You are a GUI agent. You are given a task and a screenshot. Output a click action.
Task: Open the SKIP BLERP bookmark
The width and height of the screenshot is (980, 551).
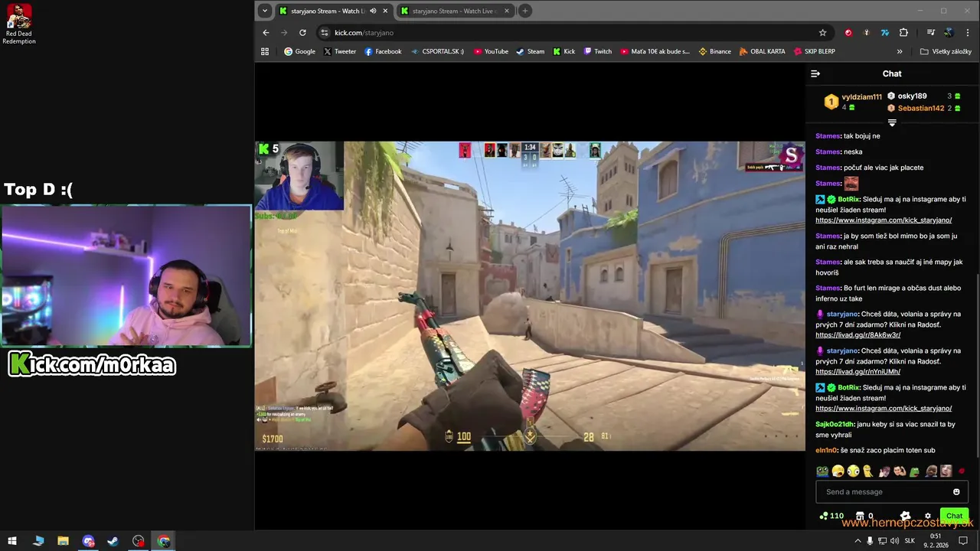coord(814,51)
